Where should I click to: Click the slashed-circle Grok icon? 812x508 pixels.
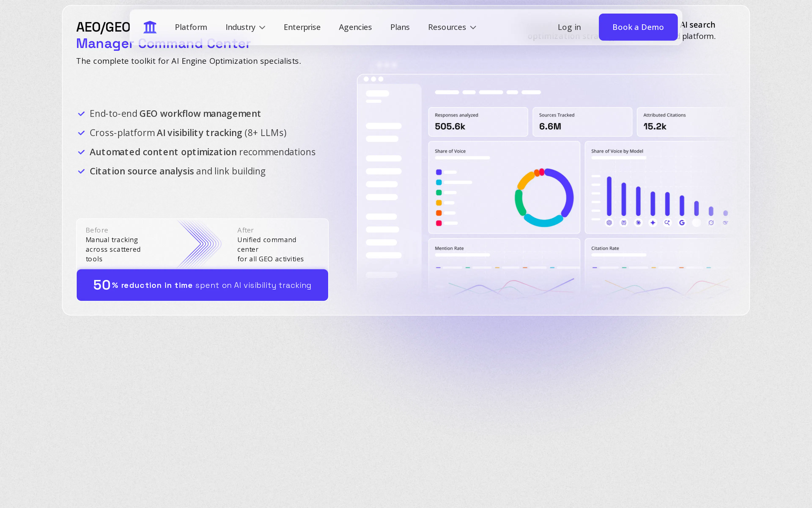point(711,223)
